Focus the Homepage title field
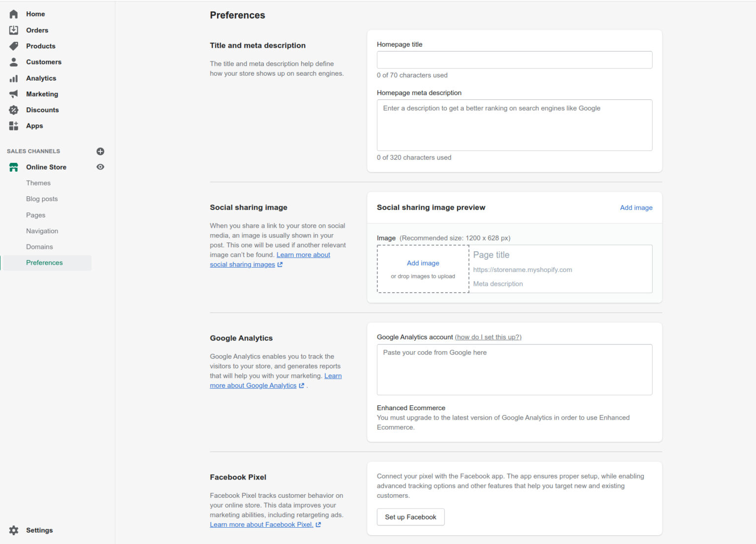Viewport: 756px width, 544px height. [514, 60]
